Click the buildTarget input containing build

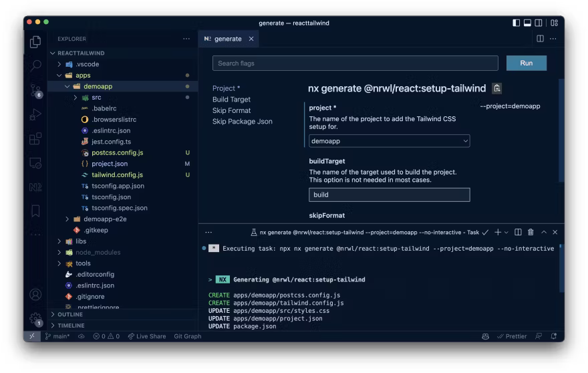390,195
